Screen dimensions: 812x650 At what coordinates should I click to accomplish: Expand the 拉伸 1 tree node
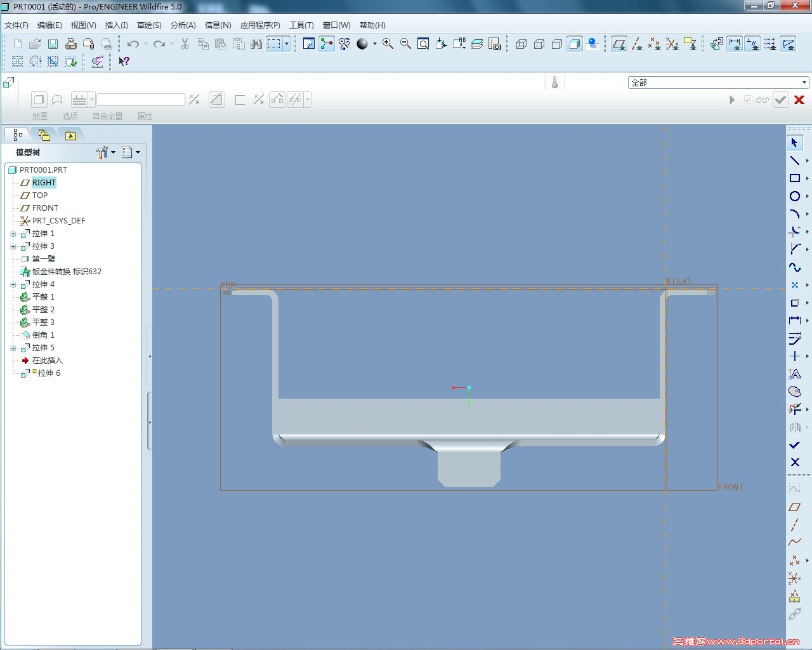point(13,234)
